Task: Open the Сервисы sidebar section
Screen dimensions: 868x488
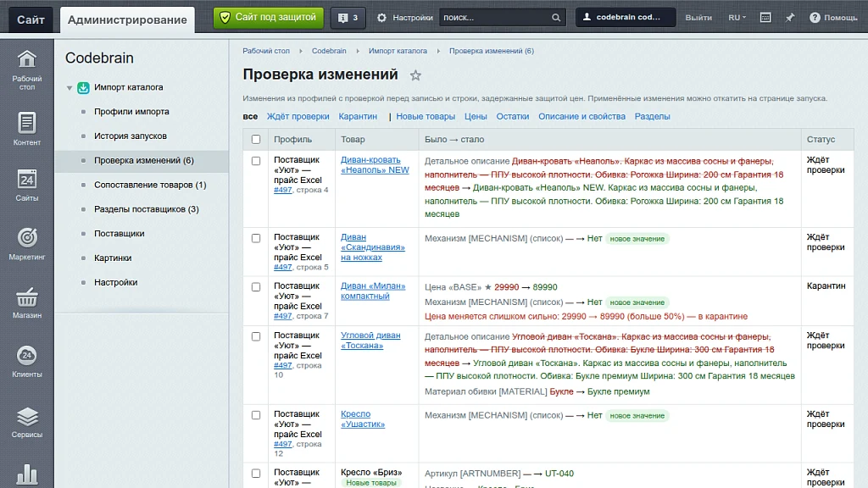Action: 26,422
